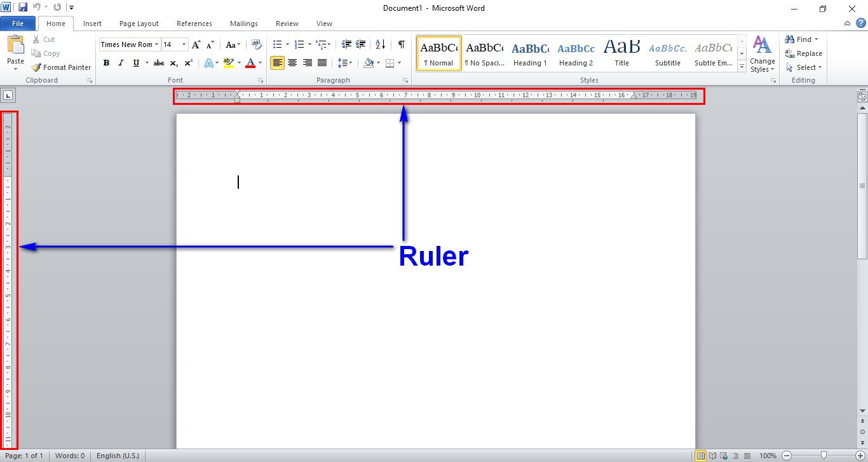The image size is (868, 462).
Task: Open the Change Case Aa dropdown
Action: click(x=233, y=44)
